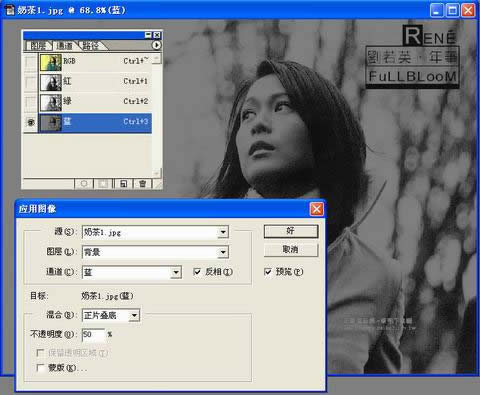This screenshot has height=395, width=480.
Task: Open channels panel flyout menu arrow
Action: click(x=156, y=45)
